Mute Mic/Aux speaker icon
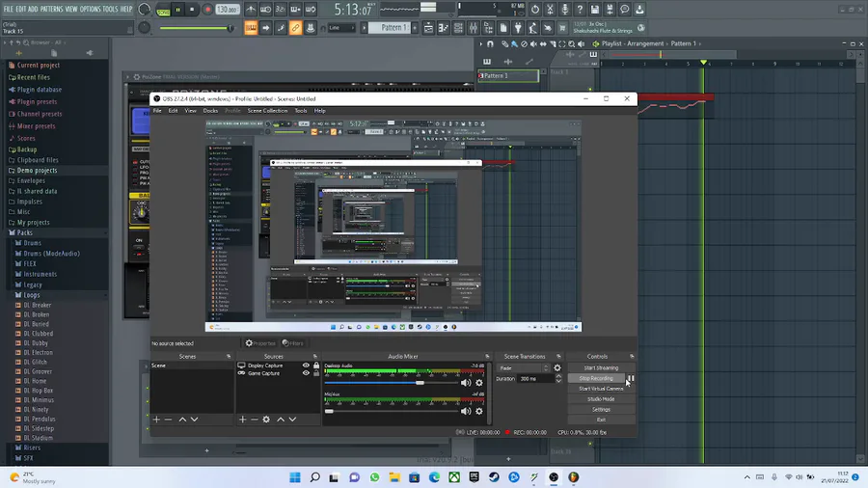The width and height of the screenshot is (868, 488). point(466,411)
